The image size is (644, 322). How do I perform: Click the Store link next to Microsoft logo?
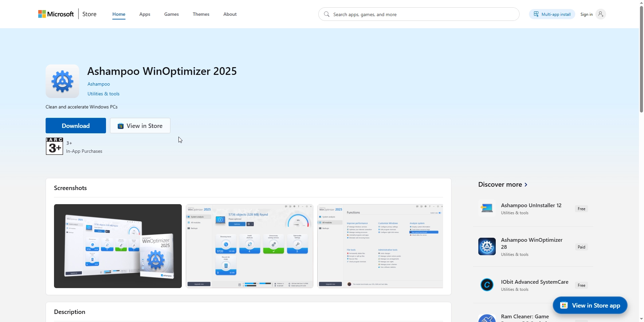90,14
